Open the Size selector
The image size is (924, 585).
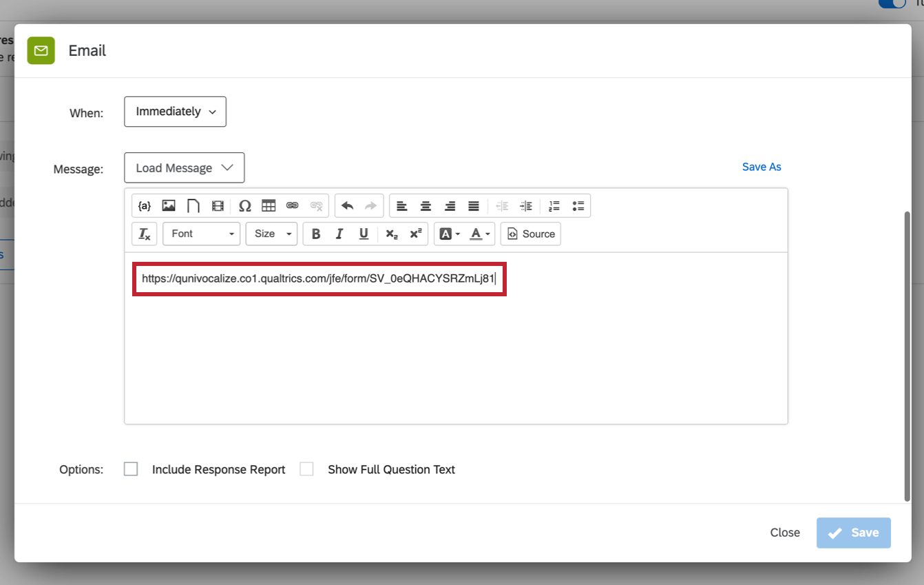(271, 234)
